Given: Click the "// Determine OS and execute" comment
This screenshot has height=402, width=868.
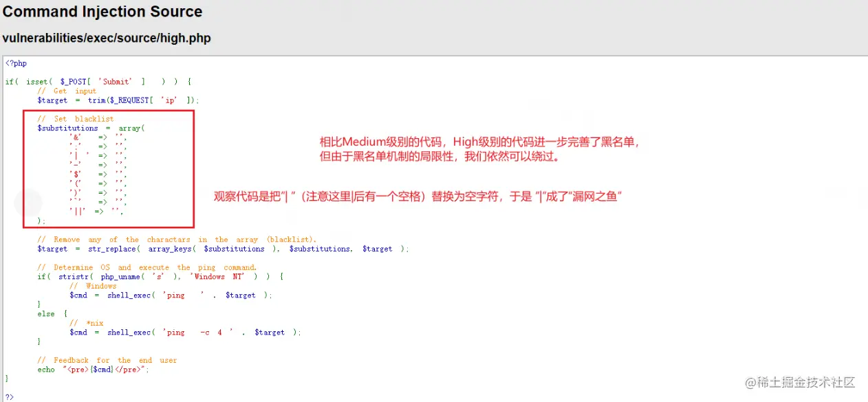Looking at the screenshot, I should point(147,267).
